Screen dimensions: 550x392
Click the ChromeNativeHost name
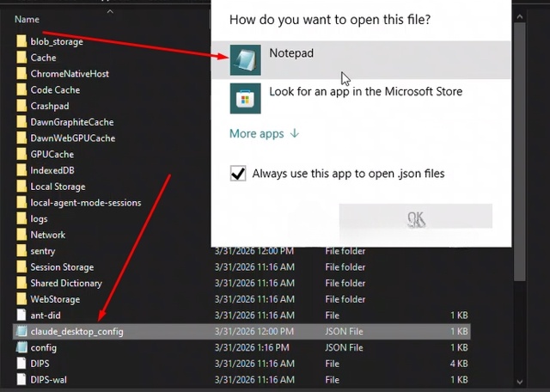(x=70, y=74)
